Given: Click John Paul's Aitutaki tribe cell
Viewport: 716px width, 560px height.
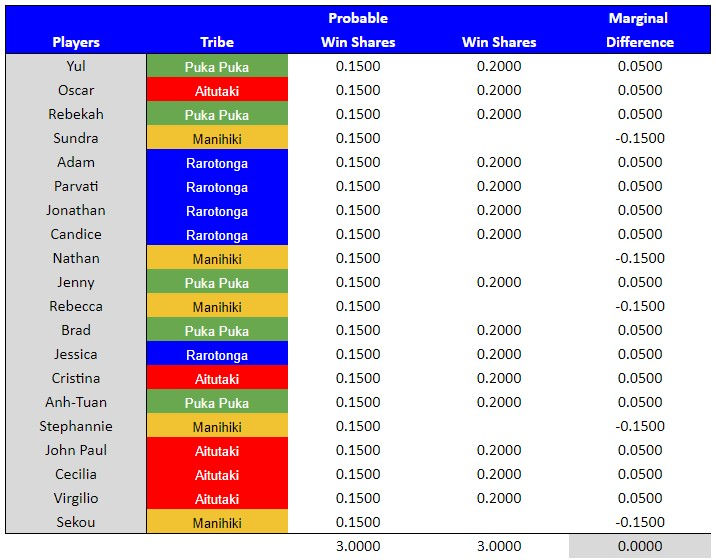Looking at the screenshot, I should tap(217, 450).
